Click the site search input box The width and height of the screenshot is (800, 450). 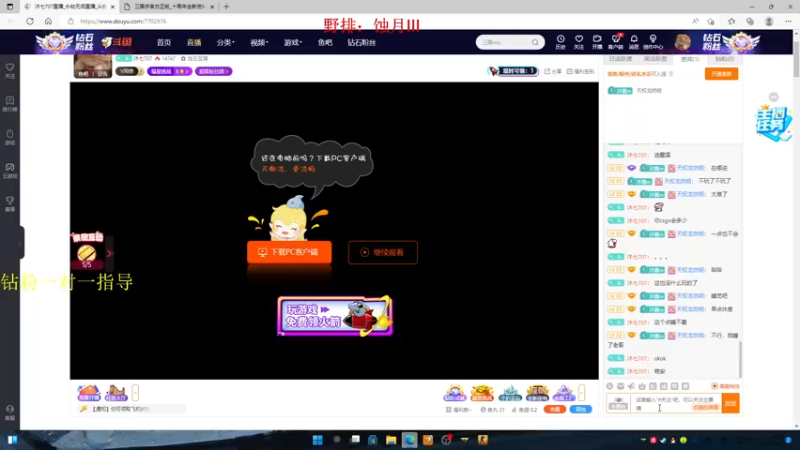click(x=504, y=42)
